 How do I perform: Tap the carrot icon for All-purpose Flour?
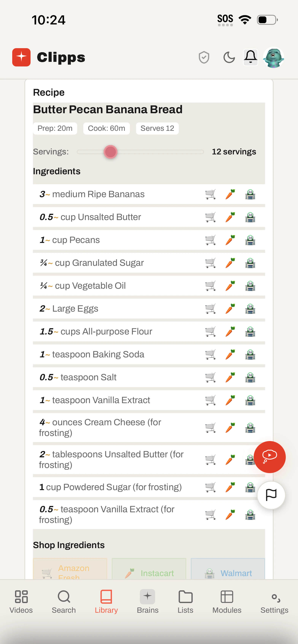230,332
